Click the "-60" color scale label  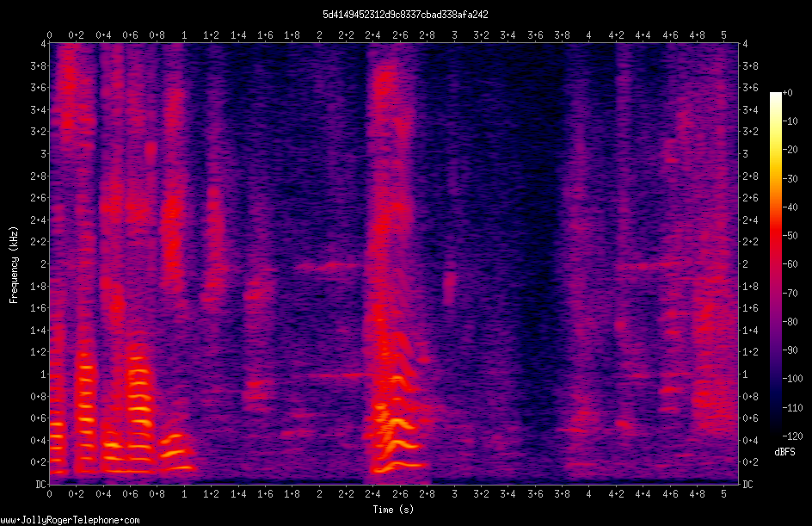pos(790,264)
